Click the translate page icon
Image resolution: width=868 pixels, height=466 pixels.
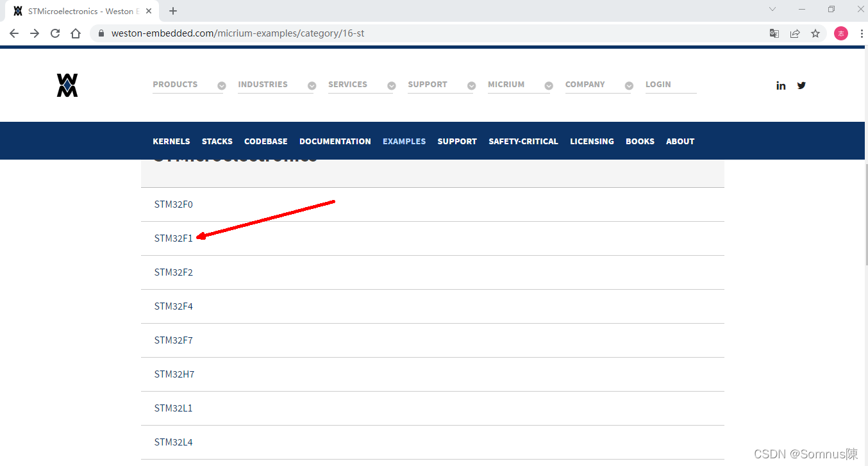[x=774, y=33]
